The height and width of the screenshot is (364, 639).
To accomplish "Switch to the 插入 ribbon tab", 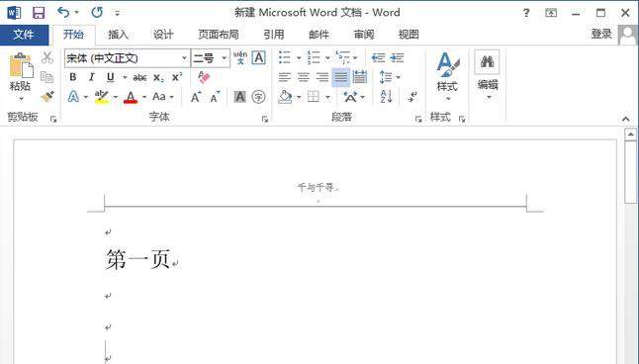I will [118, 35].
